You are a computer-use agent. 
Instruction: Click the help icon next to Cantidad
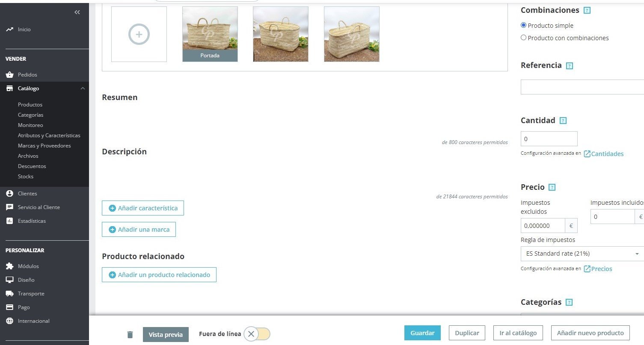(x=563, y=121)
